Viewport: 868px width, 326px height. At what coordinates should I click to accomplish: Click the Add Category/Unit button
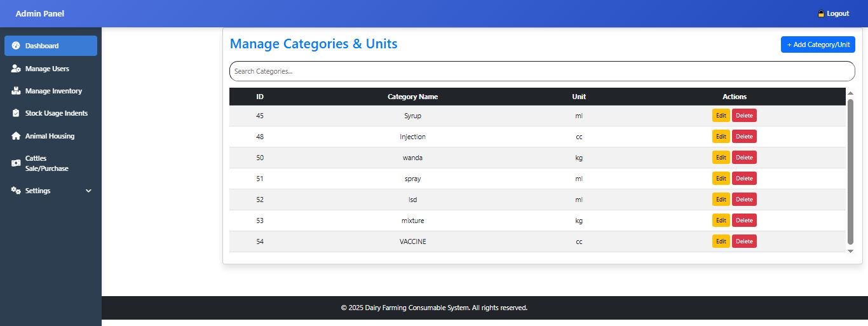click(818, 44)
